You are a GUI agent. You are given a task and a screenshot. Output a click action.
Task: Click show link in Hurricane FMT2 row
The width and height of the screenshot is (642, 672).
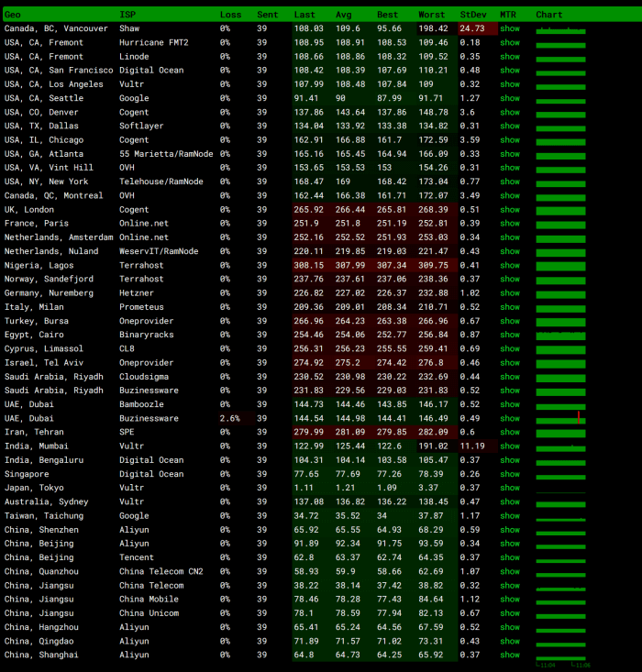tap(510, 42)
